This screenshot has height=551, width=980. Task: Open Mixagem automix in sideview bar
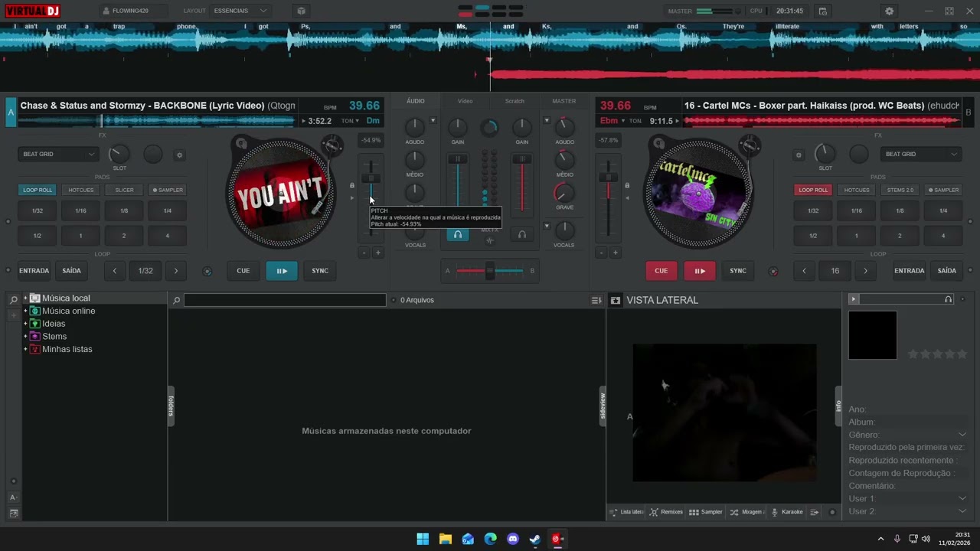pyautogui.click(x=746, y=512)
